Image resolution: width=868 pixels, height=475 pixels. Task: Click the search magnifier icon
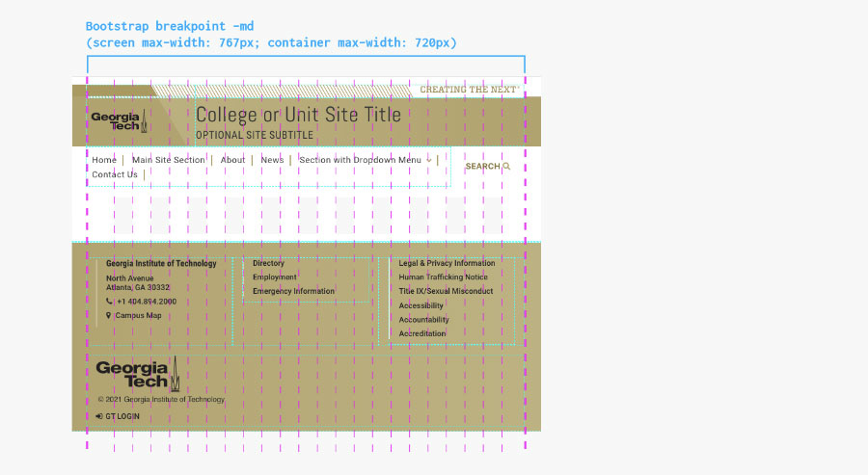click(506, 166)
